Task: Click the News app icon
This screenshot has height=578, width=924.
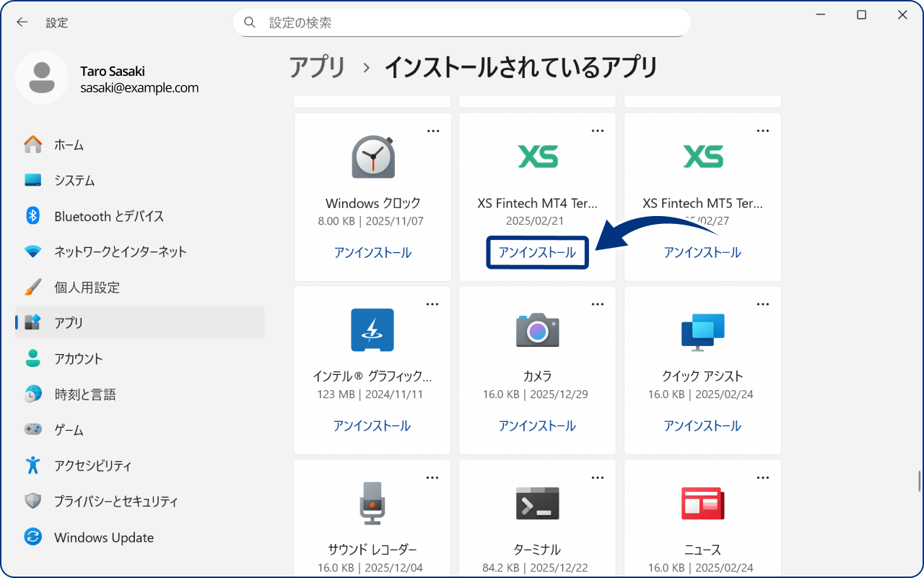Action: (702, 503)
